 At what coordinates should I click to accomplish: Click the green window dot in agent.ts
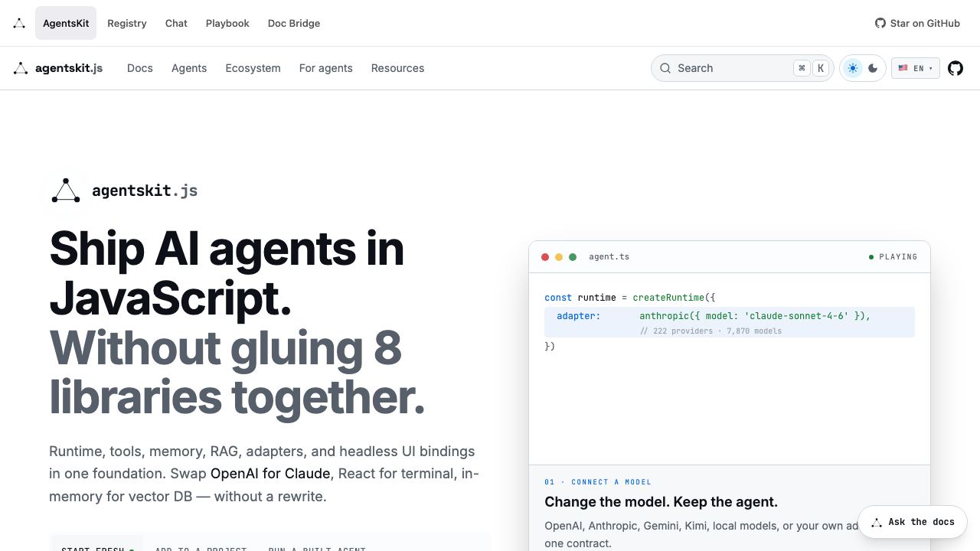click(x=573, y=257)
